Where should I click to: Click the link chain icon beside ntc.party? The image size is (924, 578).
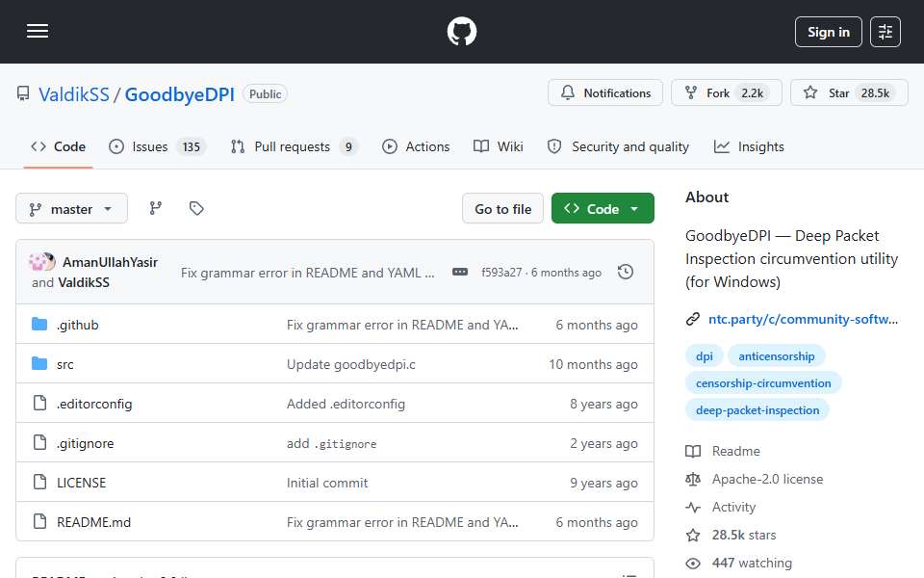(x=693, y=319)
